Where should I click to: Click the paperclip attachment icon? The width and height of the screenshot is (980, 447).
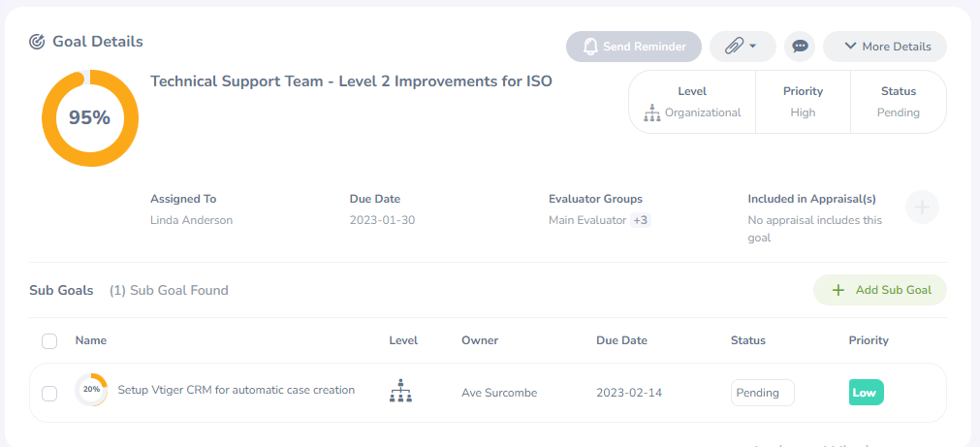coord(734,47)
